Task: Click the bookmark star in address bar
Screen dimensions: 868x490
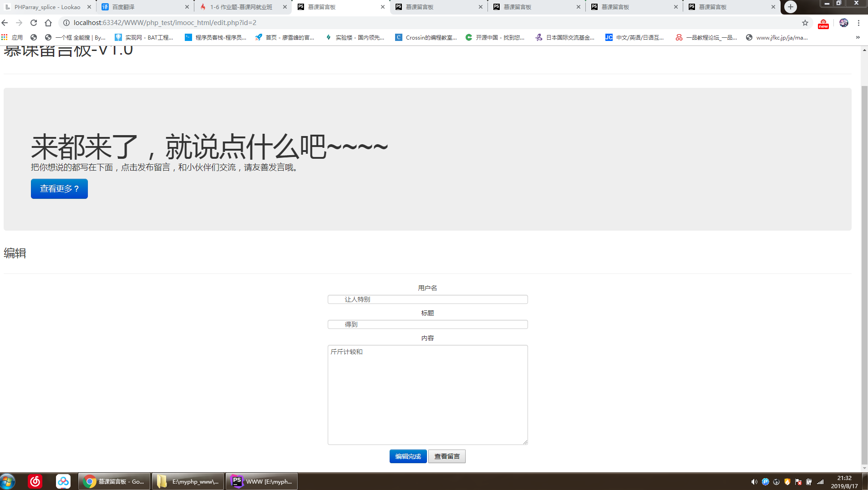Action: pyautogui.click(x=805, y=22)
